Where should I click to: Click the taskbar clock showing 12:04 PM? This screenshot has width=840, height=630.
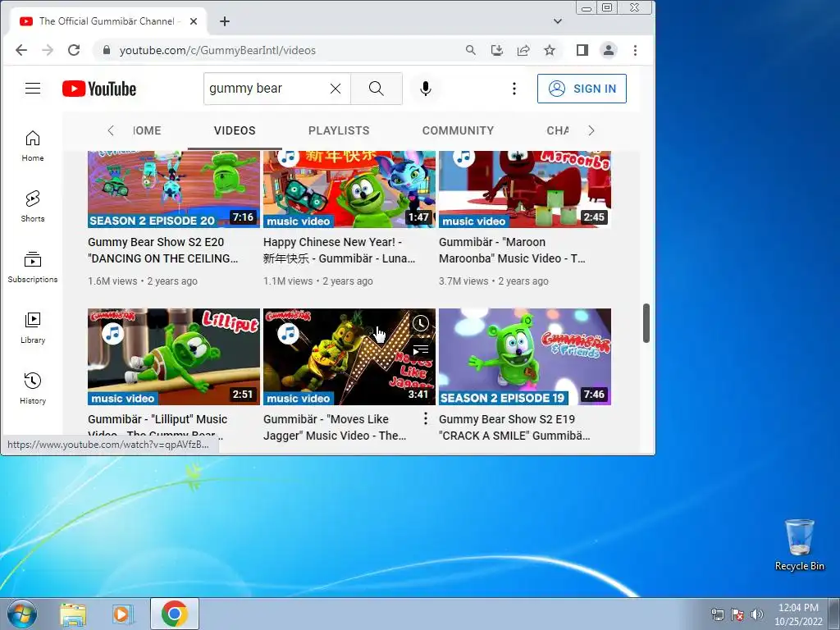click(798, 614)
